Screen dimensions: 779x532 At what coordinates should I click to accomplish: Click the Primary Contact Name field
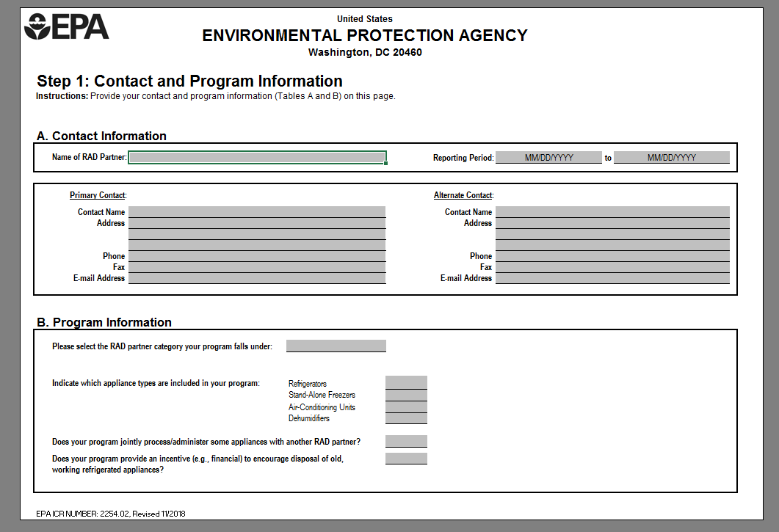[257, 212]
